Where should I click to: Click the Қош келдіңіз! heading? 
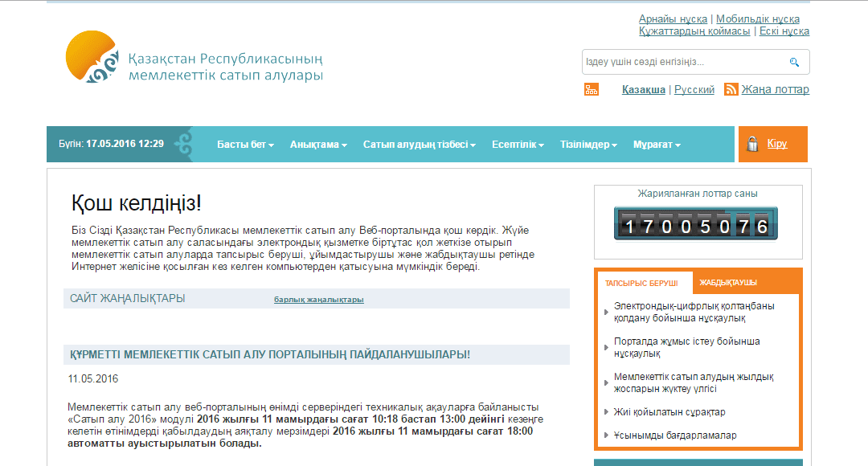[136, 203]
